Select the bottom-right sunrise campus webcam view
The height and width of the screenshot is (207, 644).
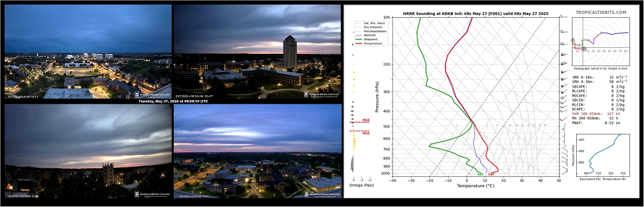[258, 151]
